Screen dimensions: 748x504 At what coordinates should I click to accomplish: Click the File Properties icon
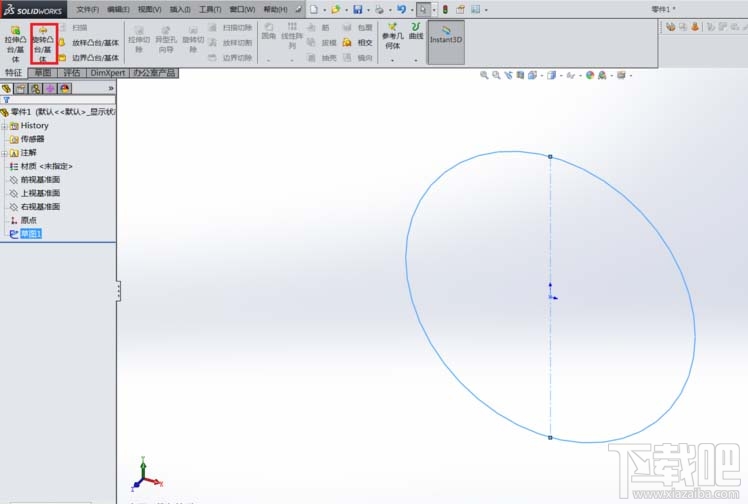460,9
